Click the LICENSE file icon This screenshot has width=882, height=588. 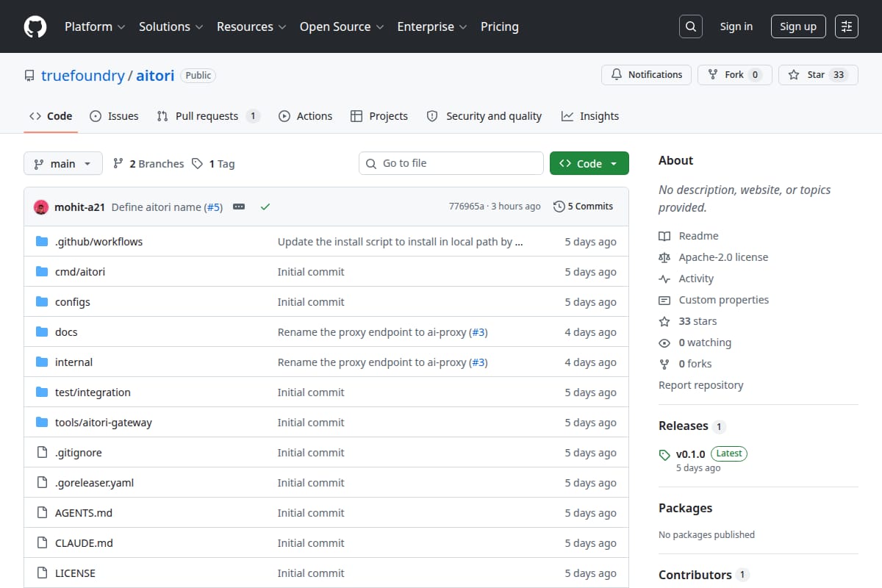(42, 573)
